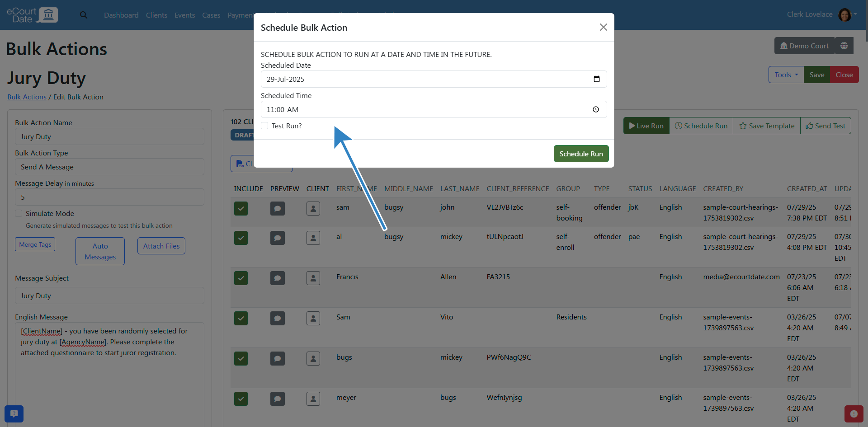This screenshot has height=427, width=868.
Task: Open the Dashboard menu item
Action: 121,15
